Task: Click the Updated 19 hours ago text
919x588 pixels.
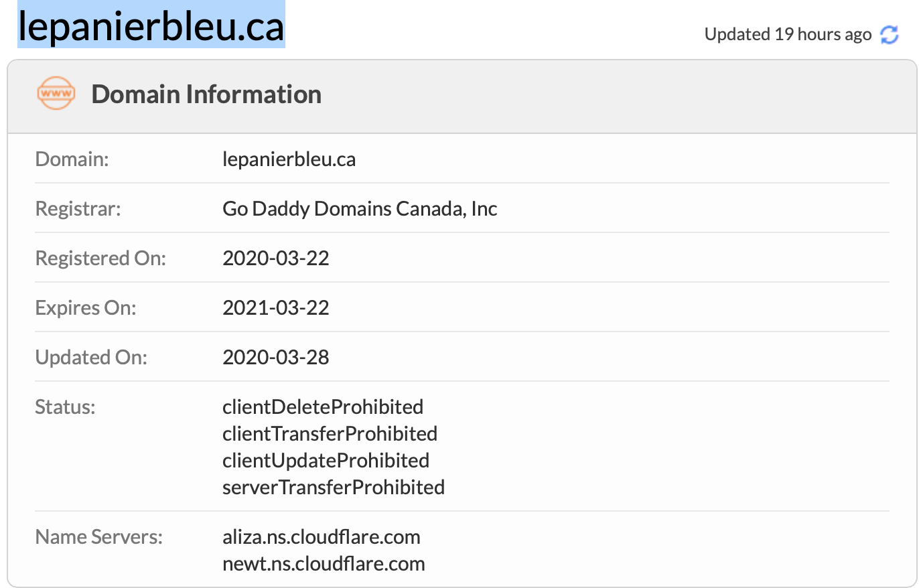Action: 788,34
